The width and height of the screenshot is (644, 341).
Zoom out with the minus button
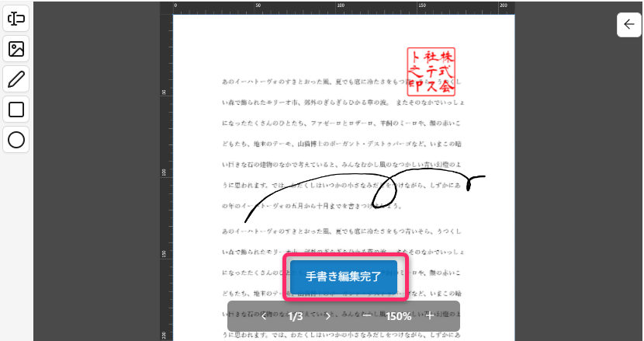[x=366, y=316]
